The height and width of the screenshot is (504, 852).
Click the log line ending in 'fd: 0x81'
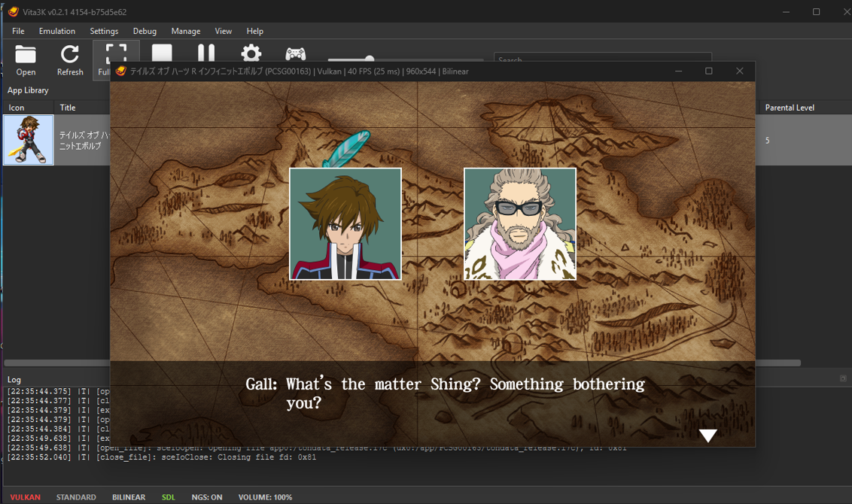(161, 457)
